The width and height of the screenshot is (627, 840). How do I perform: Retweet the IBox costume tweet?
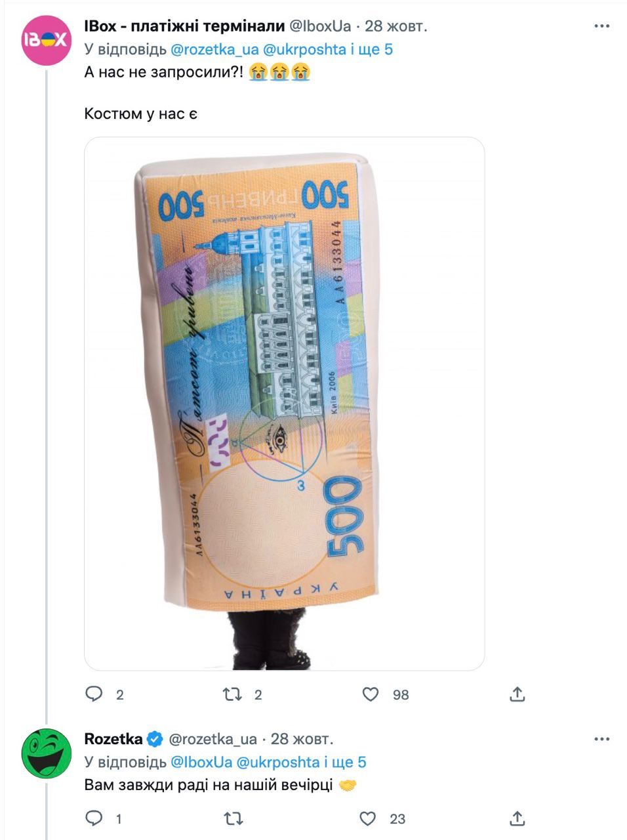[233, 694]
